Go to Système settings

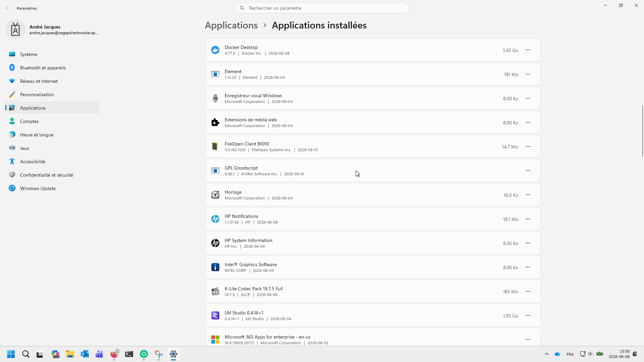[x=52, y=54]
